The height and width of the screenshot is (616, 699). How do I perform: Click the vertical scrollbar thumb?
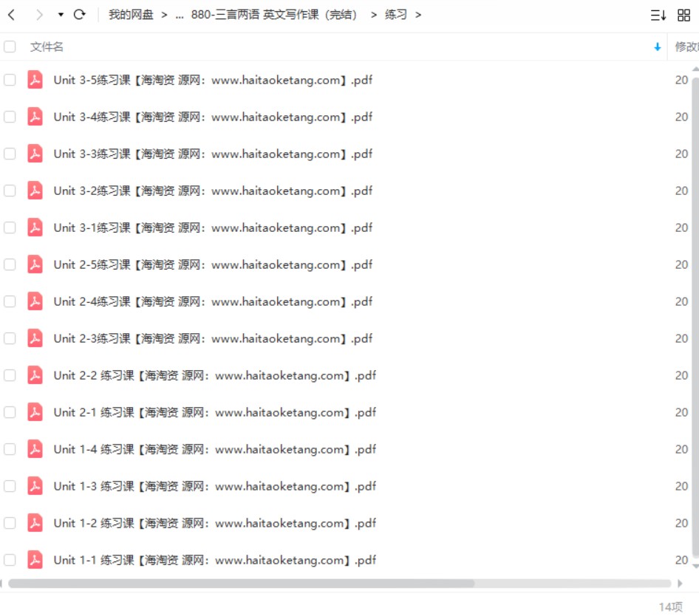[695, 317]
